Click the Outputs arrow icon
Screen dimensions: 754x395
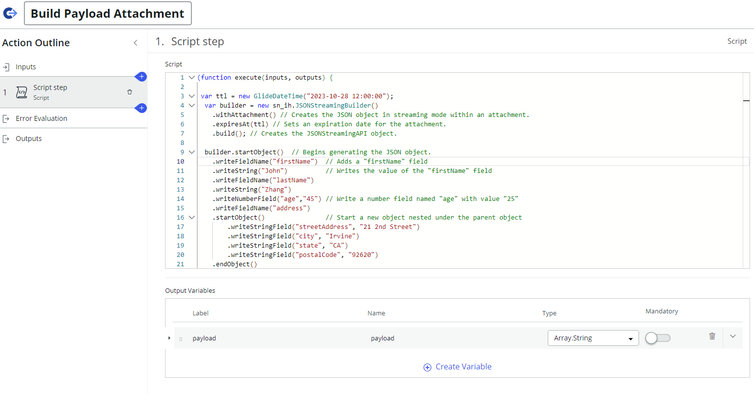coord(6,139)
